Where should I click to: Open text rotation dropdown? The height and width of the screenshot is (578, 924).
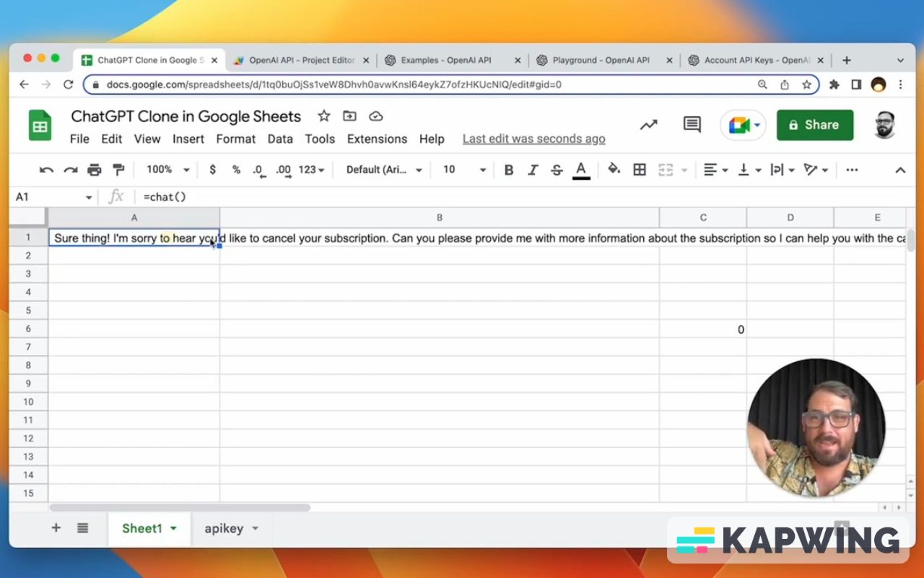click(x=816, y=170)
